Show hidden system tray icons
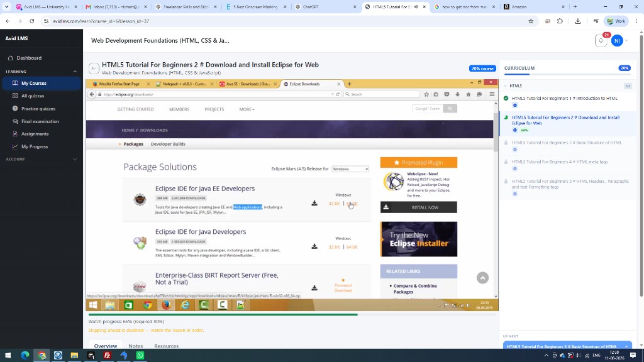Screen dimensions: 644x362 546,356
